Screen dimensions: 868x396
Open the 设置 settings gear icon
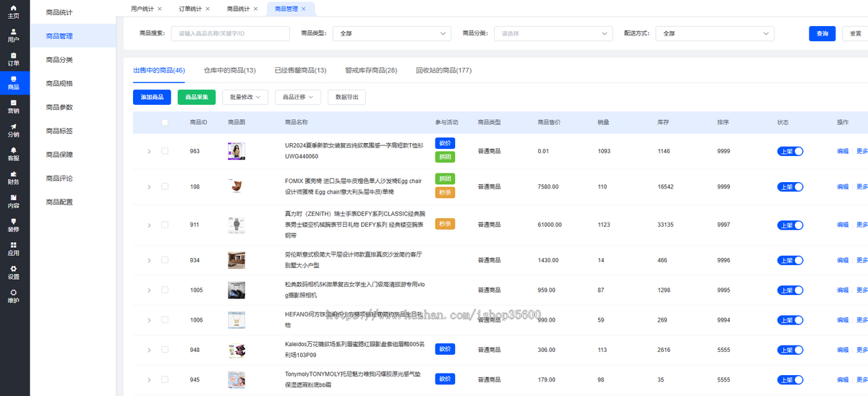[x=14, y=272]
